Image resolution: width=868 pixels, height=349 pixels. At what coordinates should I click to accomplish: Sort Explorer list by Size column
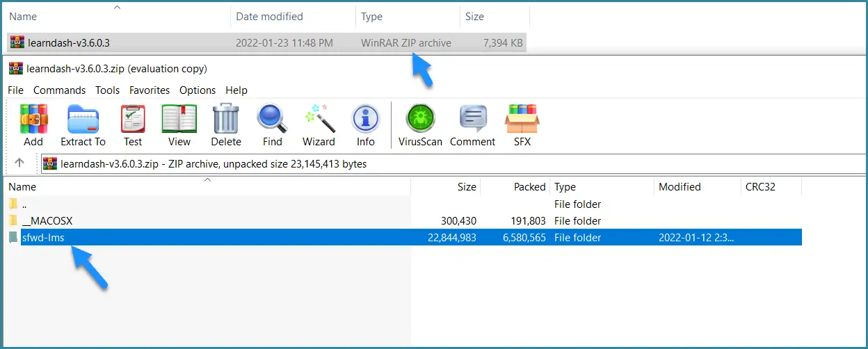coord(495,16)
